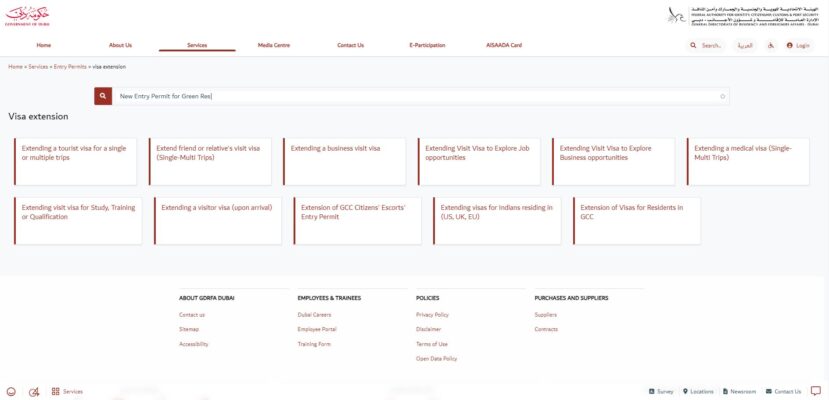
Task: Open Survey in the bottom bar
Action: [662, 392]
